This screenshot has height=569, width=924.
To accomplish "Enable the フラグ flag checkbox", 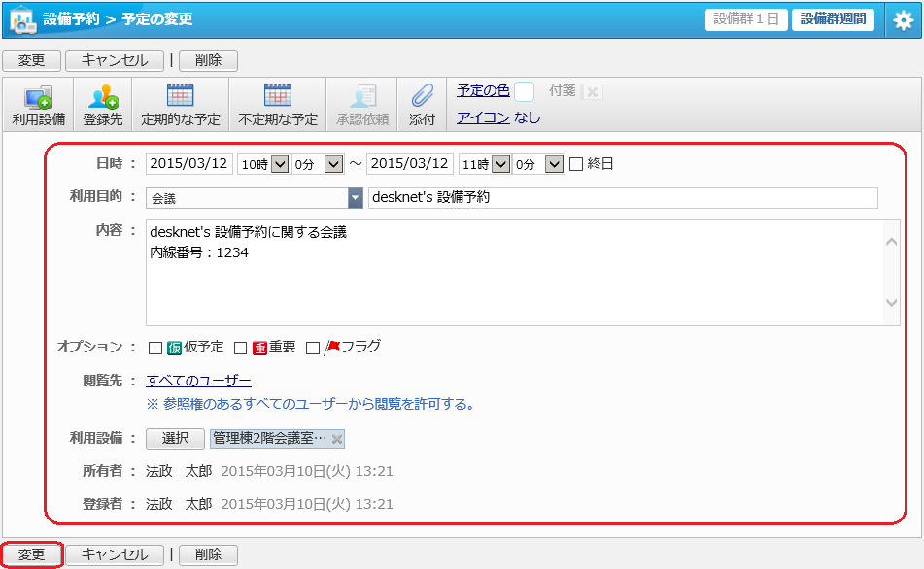I will [x=313, y=349].
